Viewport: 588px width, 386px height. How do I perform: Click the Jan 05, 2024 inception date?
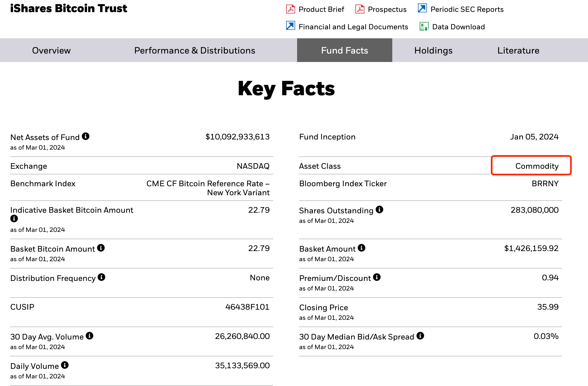[534, 137]
